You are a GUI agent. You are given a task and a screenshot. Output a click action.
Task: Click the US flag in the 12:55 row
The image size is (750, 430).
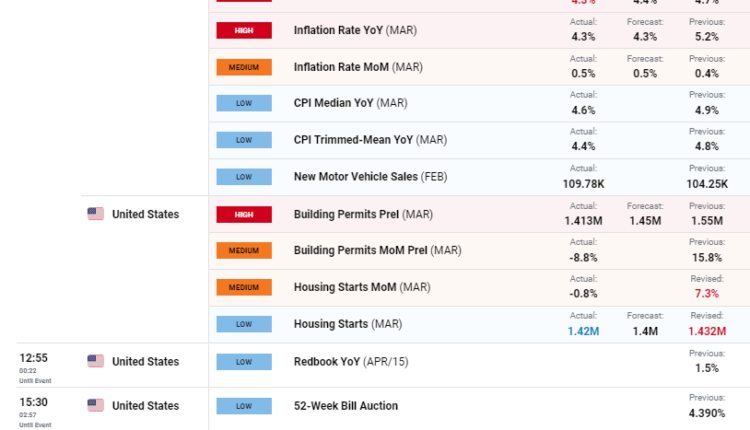click(x=96, y=361)
